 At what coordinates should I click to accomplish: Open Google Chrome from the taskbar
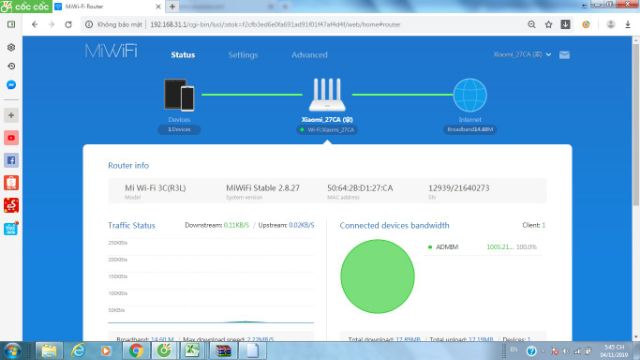click(x=136, y=351)
